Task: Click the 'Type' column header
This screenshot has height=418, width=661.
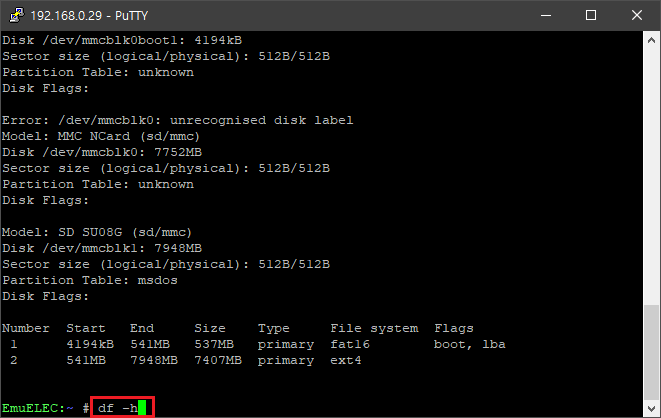Action: (274, 329)
